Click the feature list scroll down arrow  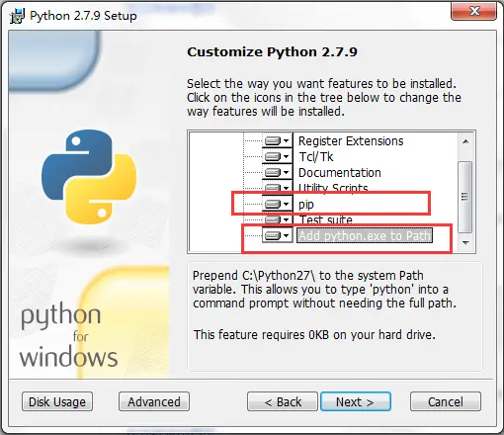(x=465, y=243)
